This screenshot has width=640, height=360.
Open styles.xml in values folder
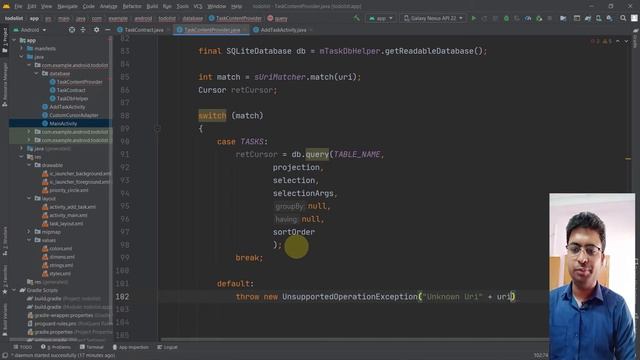(56, 273)
